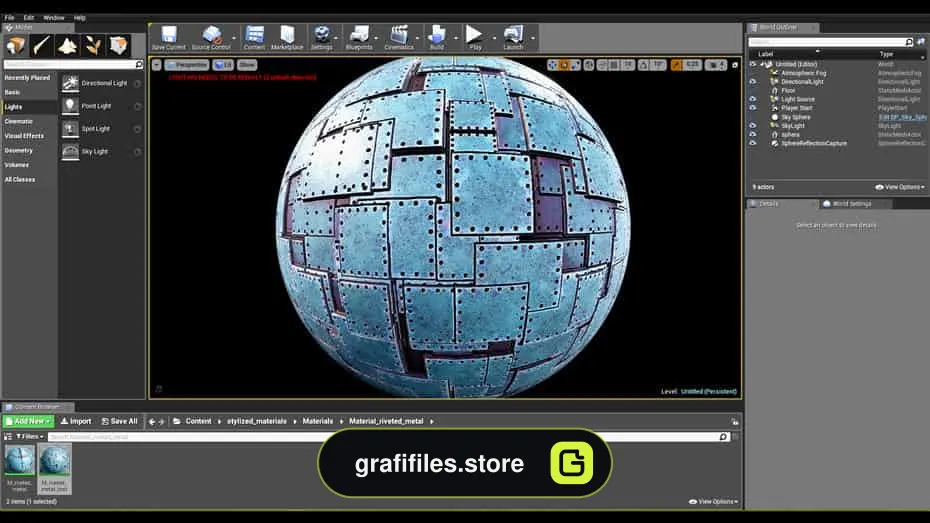Open the Marketplace toolbar button
Viewport: 930px width, 523px height.
click(287, 38)
